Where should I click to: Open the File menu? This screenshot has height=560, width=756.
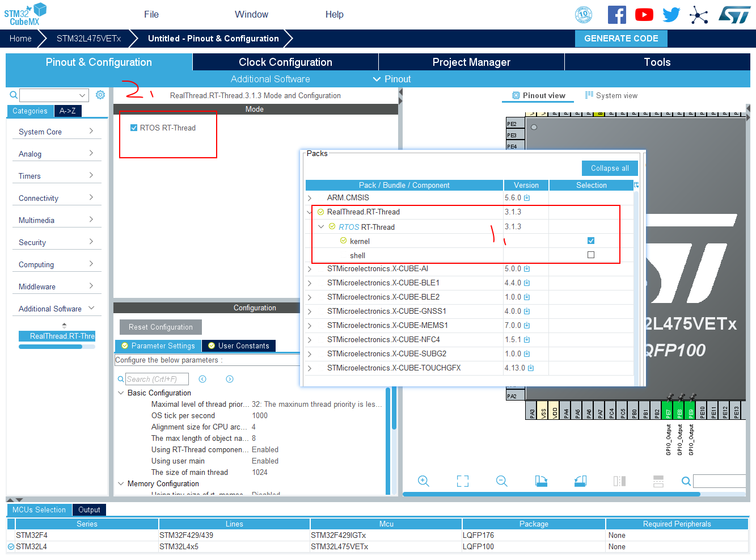pos(151,15)
